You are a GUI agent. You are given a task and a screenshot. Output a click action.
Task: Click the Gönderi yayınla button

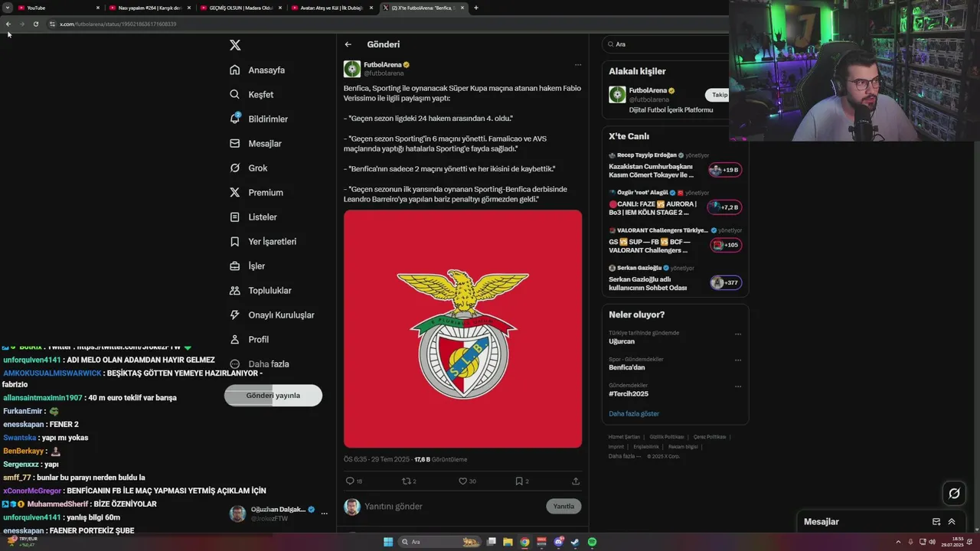point(273,396)
